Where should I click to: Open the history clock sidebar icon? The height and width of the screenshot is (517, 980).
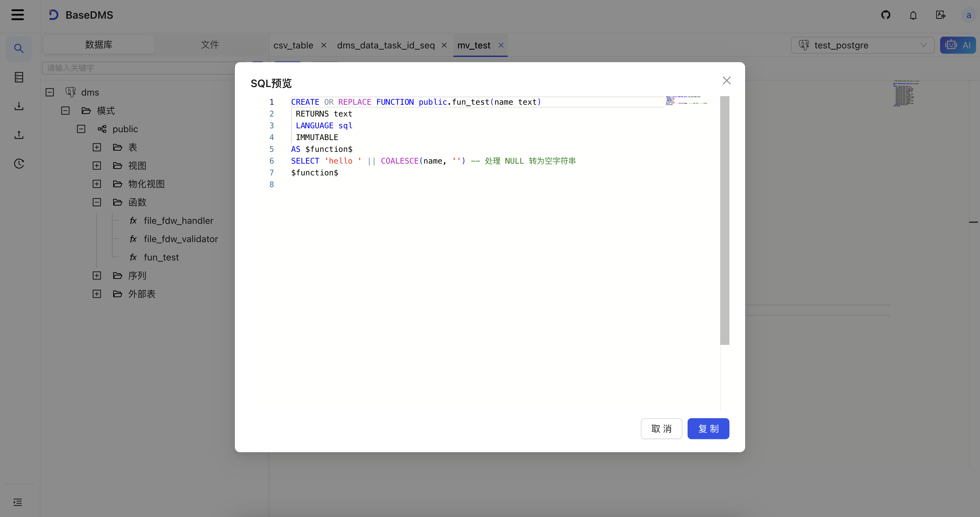coord(19,164)
